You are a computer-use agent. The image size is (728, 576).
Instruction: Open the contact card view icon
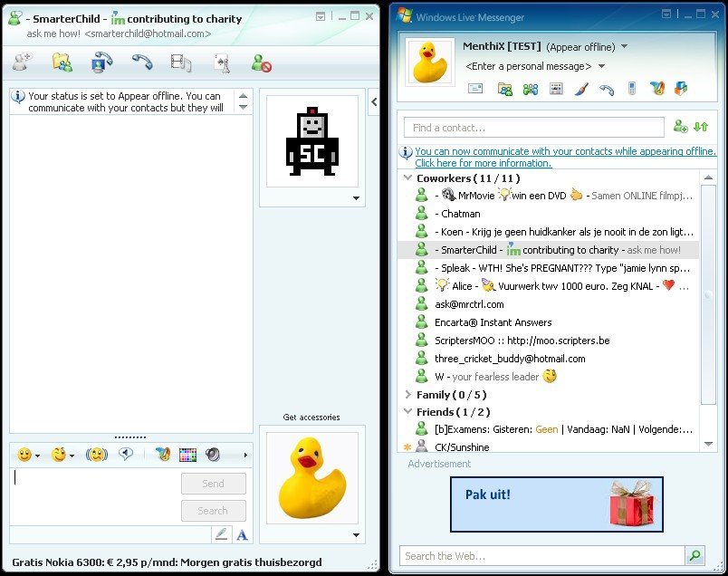(x=556, y=88)
